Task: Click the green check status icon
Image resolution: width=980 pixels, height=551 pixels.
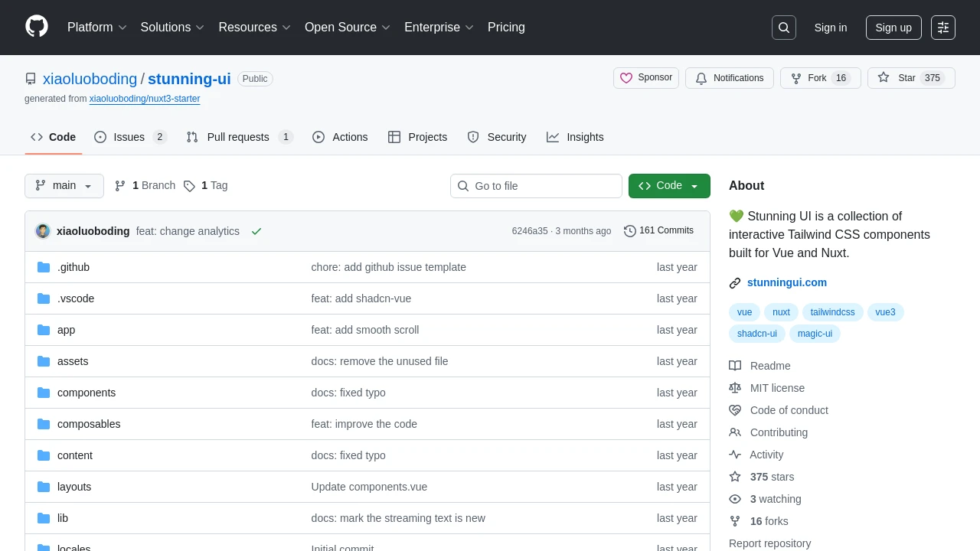Action: [256, 231]
